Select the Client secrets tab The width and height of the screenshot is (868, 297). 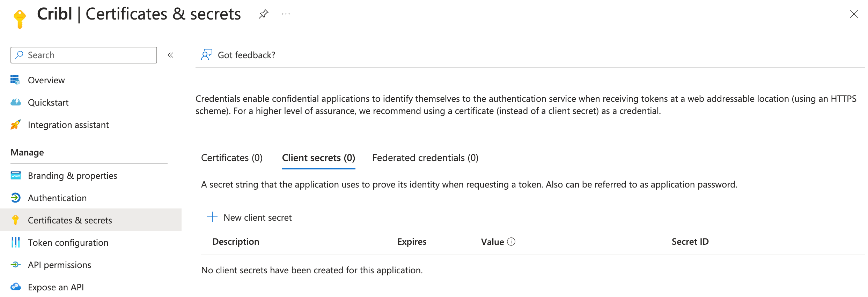point(318,158)
